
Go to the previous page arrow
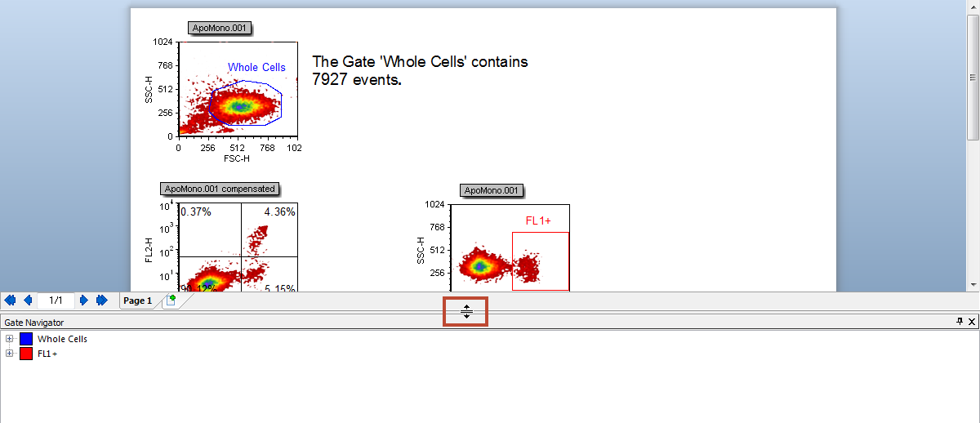click(28, 301)
